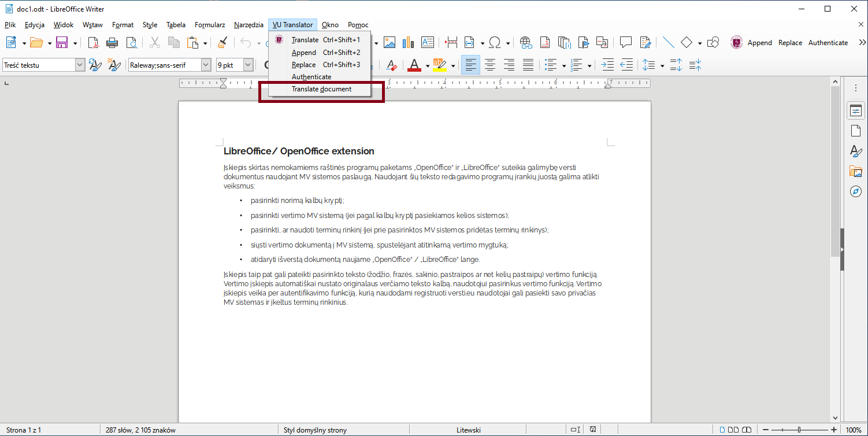Center the paragraph horizontally
868x436 pixels.
point(490,65)
